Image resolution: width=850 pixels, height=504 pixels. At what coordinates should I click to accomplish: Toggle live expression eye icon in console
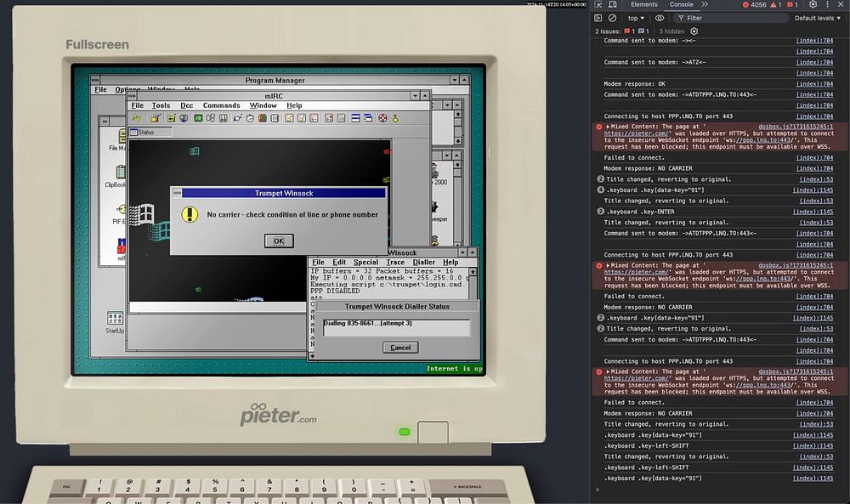(660, 18)
